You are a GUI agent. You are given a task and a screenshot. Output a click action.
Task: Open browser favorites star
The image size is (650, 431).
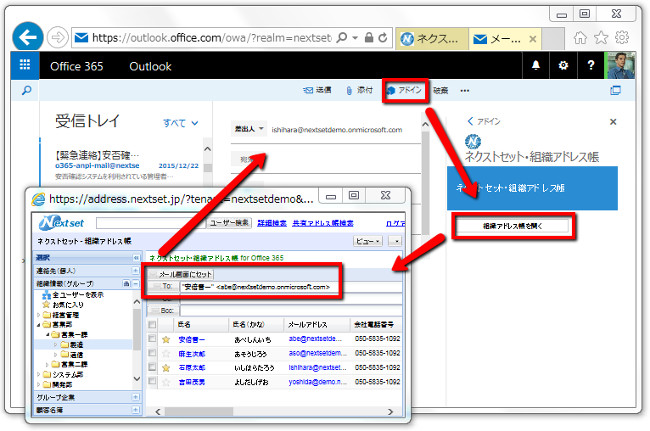pyautogui.click(x=601, y=38)
